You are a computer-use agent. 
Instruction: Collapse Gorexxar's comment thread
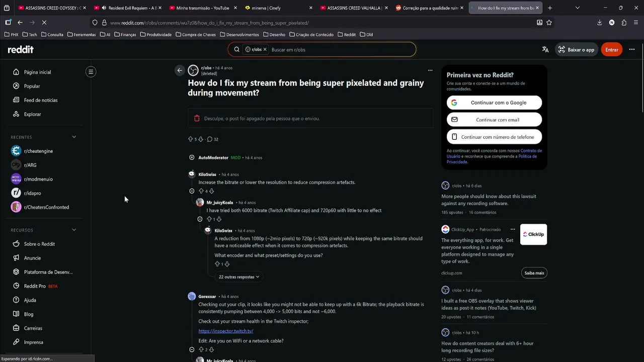click(192, 349)
